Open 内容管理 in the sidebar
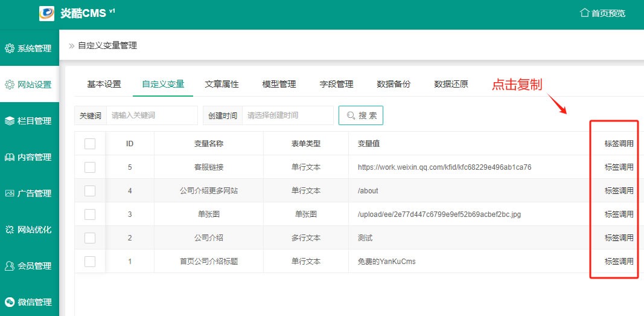 [x=30, y=157]
